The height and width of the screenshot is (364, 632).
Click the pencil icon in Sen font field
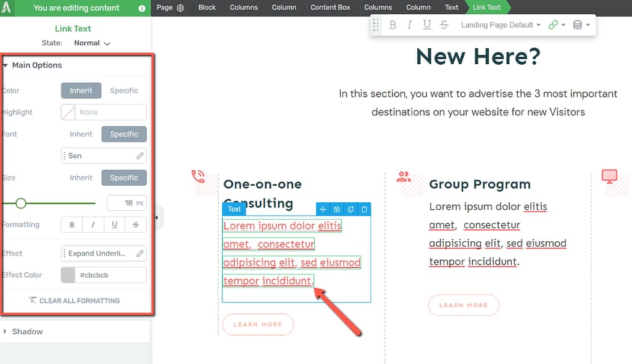(x=140, y=155)
